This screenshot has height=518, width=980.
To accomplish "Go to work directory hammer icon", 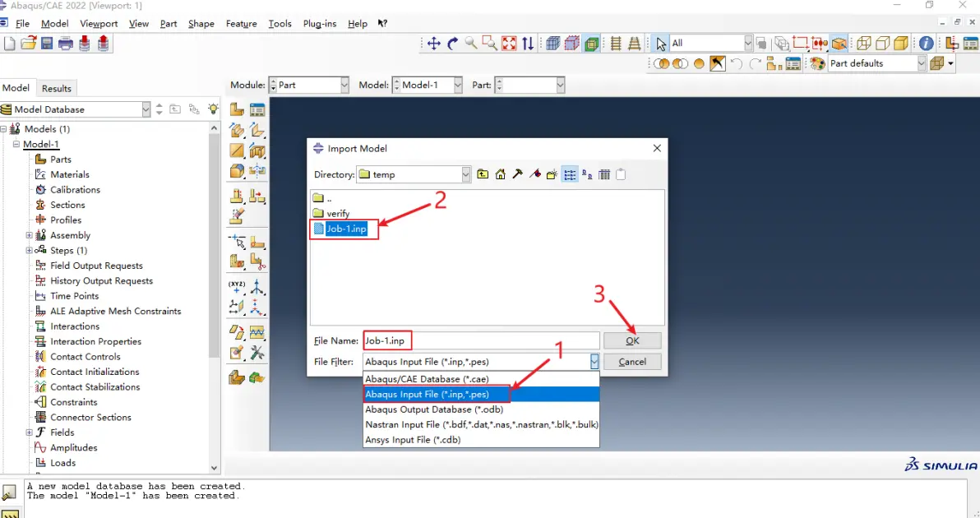I will 517,174.
